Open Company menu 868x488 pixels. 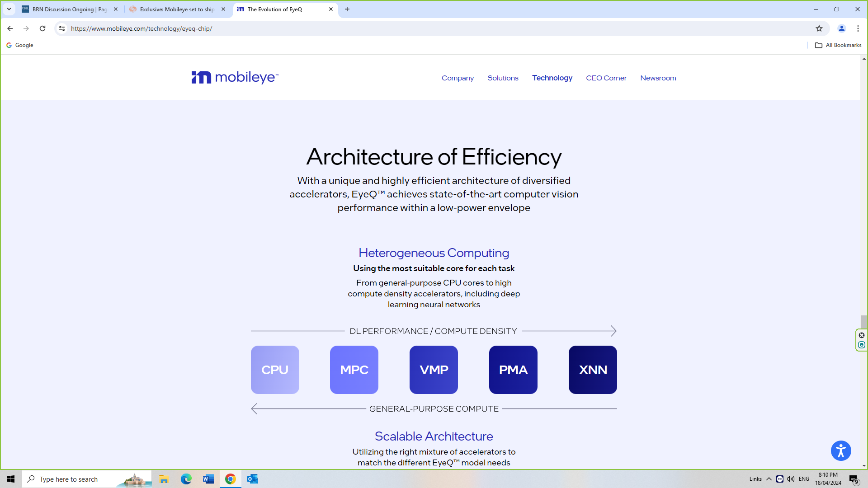(458, 78)
